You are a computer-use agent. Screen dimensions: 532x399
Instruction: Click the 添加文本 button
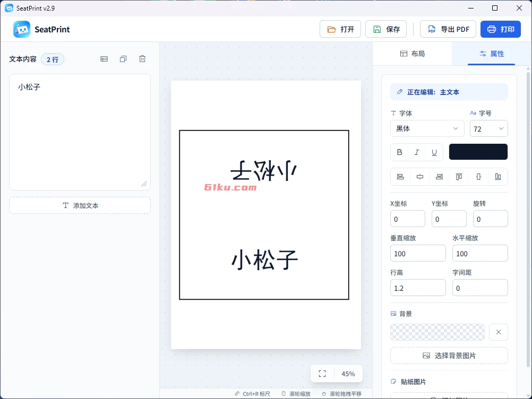[80, 205]
